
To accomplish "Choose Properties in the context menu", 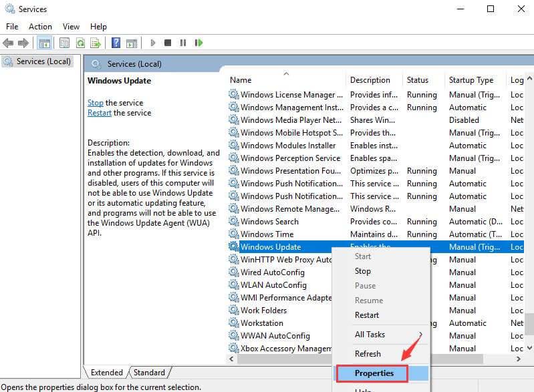I will click(x=374, y=373).
